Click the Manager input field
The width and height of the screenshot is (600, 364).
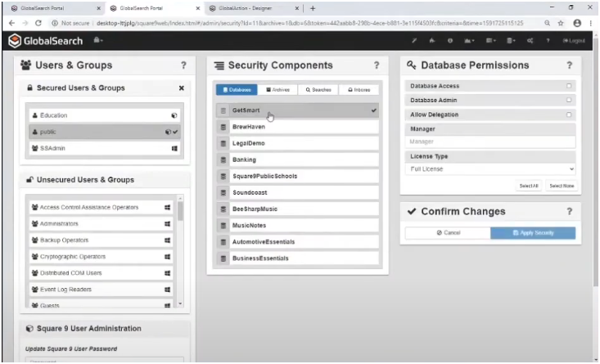(x=490, y=142)
